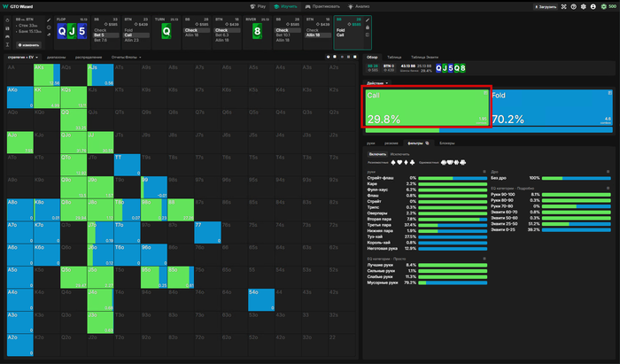
Task: Open the Отчеты:Флопы dropdown
Action: (126, 58)
